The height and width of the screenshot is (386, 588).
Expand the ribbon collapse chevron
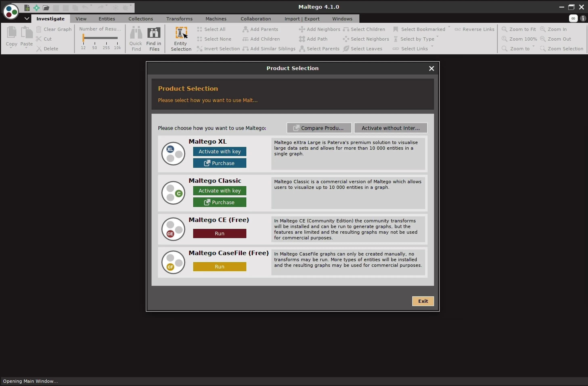27,19
